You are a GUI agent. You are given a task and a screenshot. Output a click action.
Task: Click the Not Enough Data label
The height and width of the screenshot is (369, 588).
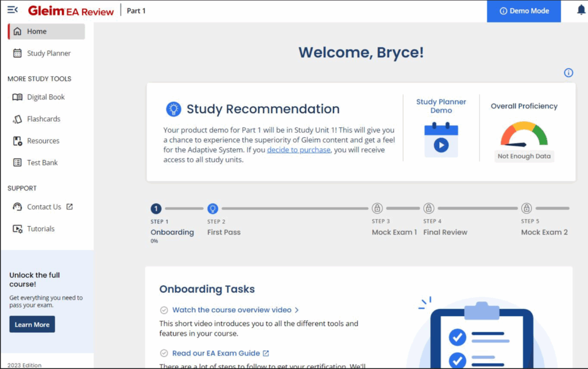(x=524, y=156)
